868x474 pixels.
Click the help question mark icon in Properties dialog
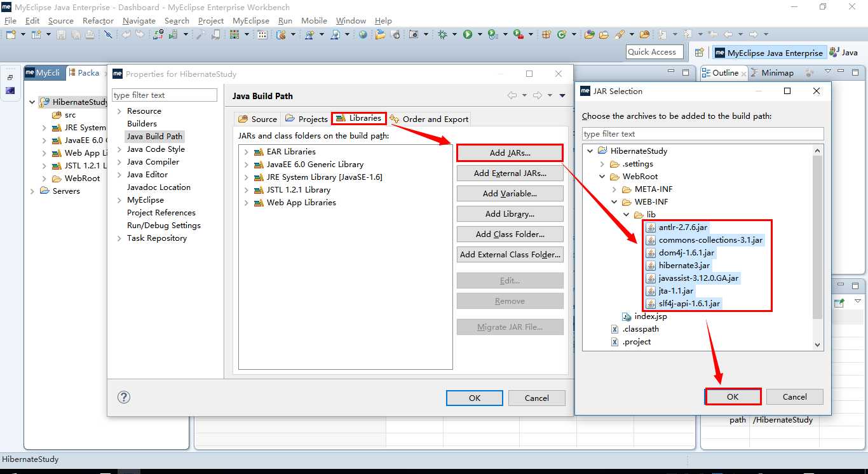click(x=124, y=397)
